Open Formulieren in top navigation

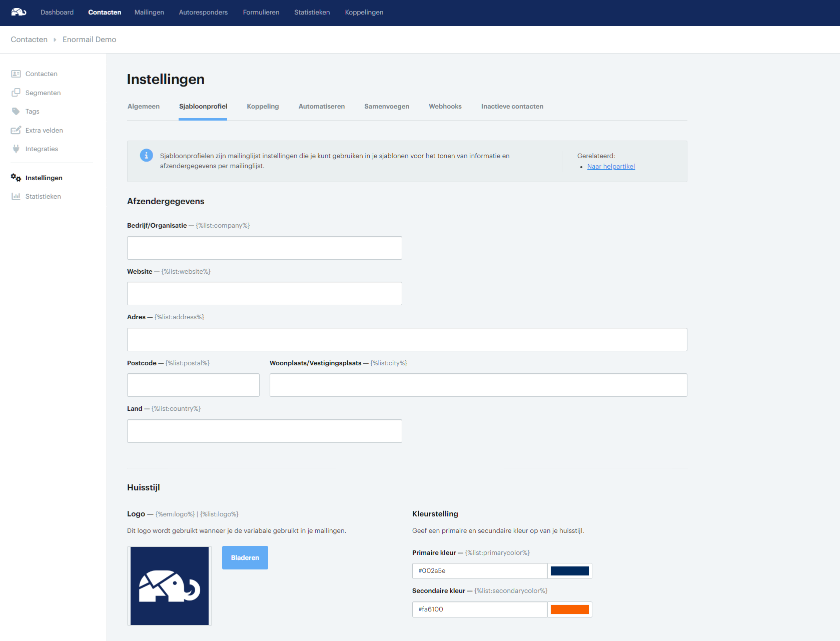pos(261,12)
